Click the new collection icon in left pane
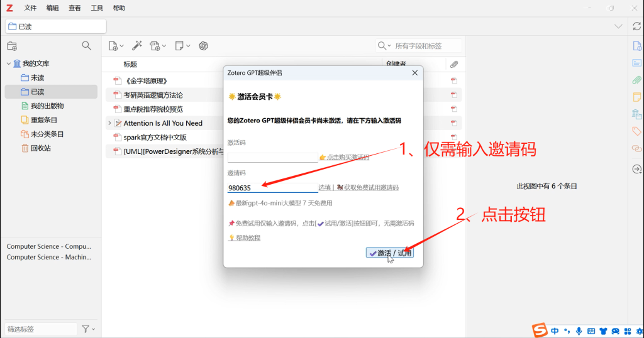 click(x=13, y=46)
